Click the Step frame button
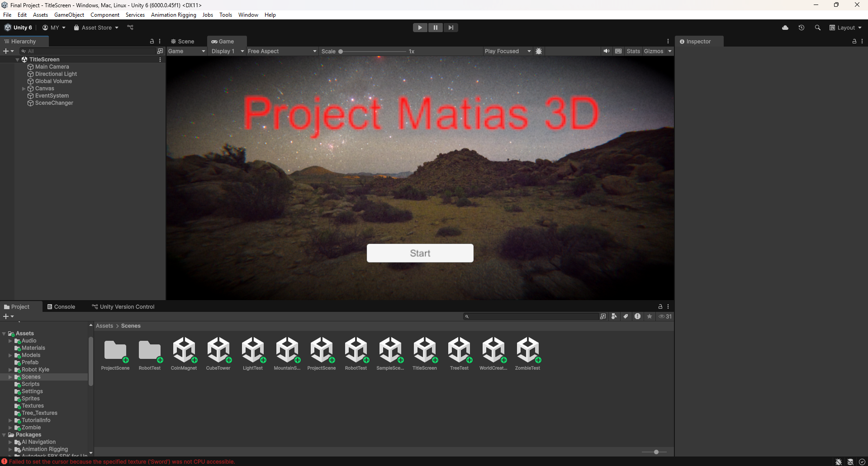Screen dimensions: 868x466 tap(451, 28)
